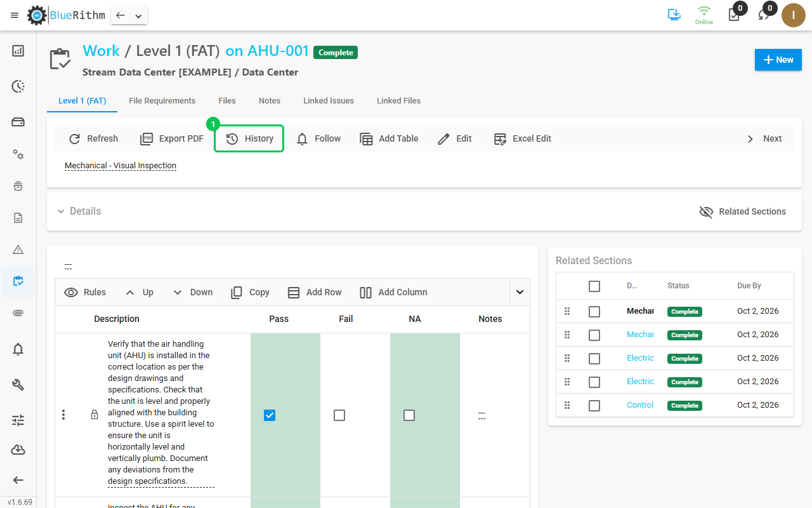Switch to the Linked Files tab

point(398,101)
